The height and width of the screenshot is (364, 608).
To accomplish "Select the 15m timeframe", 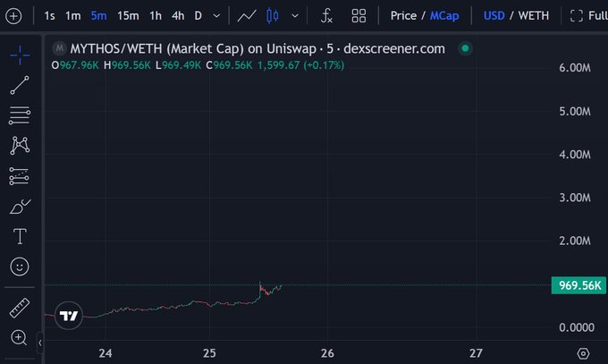I will tap(128, 16).
